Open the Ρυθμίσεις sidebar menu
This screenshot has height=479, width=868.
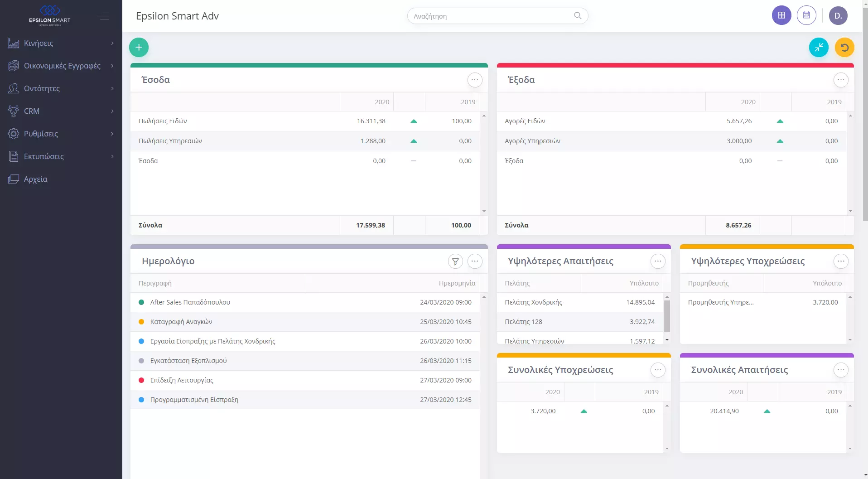61,134
